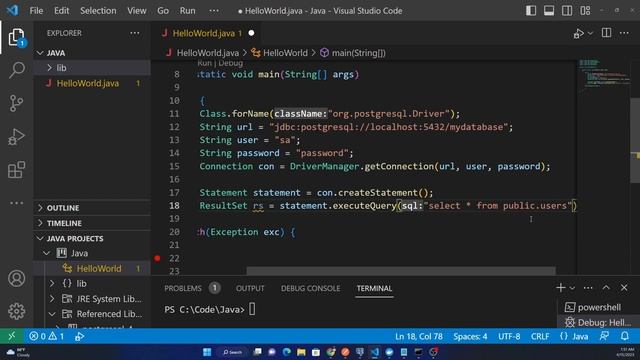Click the debug launch icon in status bar
This screenshot has width=640, height=360.
tap(80, 336)
